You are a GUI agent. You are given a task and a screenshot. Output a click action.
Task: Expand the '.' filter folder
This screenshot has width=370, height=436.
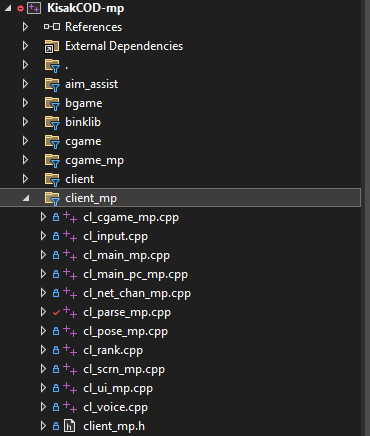coord(25,65)
